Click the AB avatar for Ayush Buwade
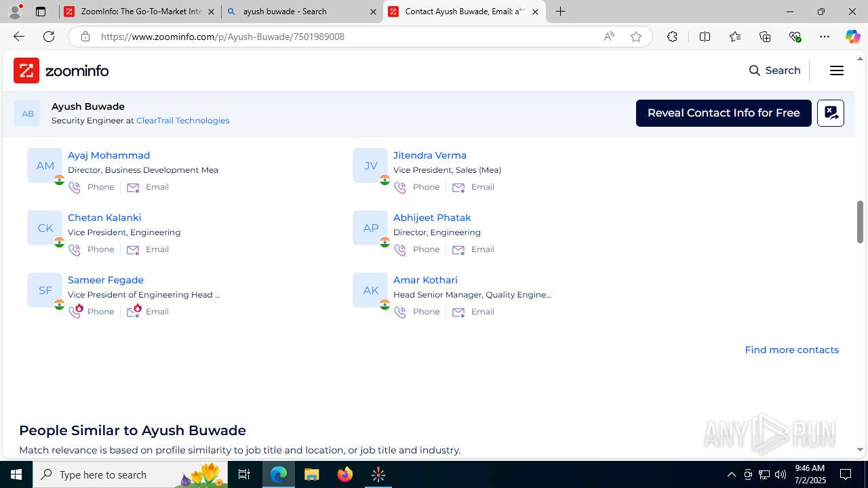The height and width of the screenshot is (488, 868). pyautogui.click(x=27, y=113)
